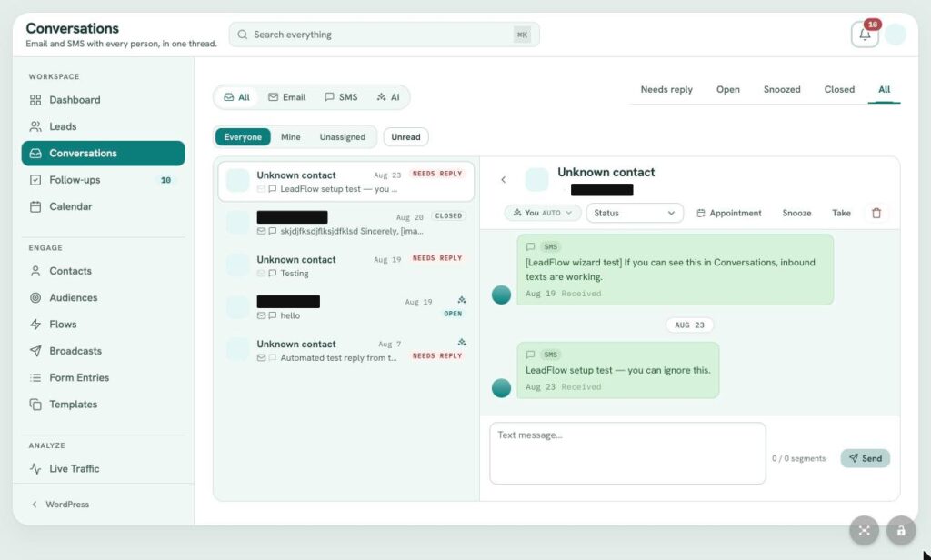Click the Search everything field

(385, 35)
